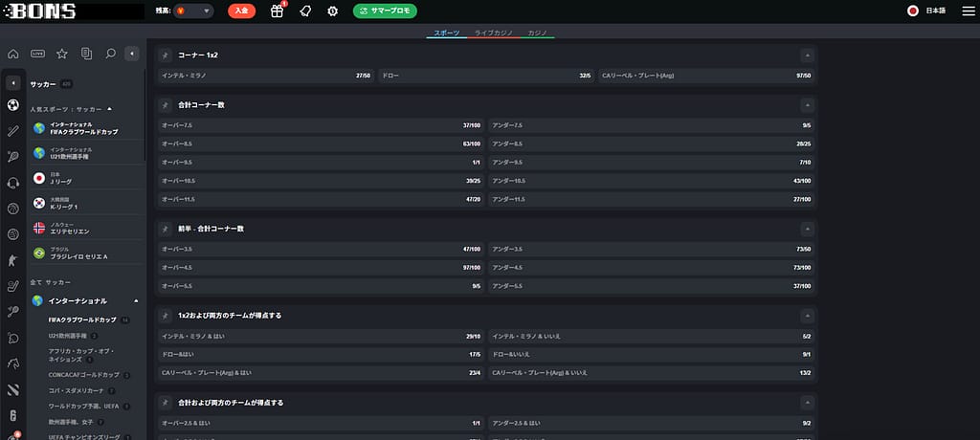Screen dimensions: 980x440
Task: Select オーバー2.5 & はい at 1/1
Action: pos(322,423)
